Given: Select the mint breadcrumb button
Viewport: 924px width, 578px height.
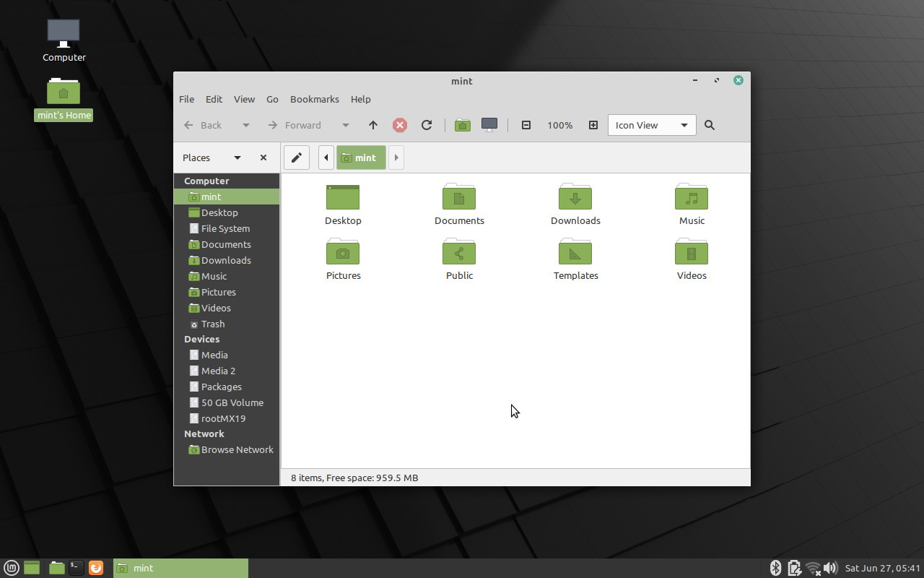Looking at the screenshot, I should (x=361, y=157).
